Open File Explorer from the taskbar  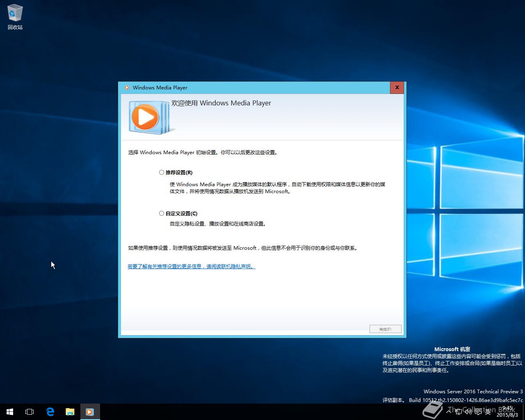point(70,412)
